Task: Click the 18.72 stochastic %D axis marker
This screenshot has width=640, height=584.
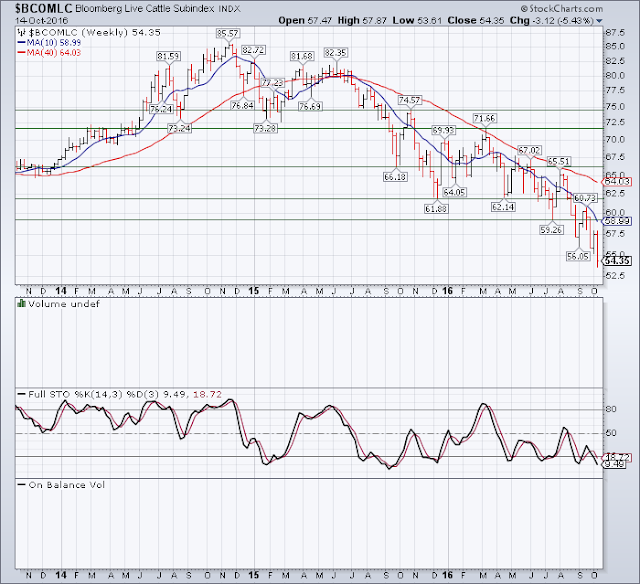Action: click(617, 457)
